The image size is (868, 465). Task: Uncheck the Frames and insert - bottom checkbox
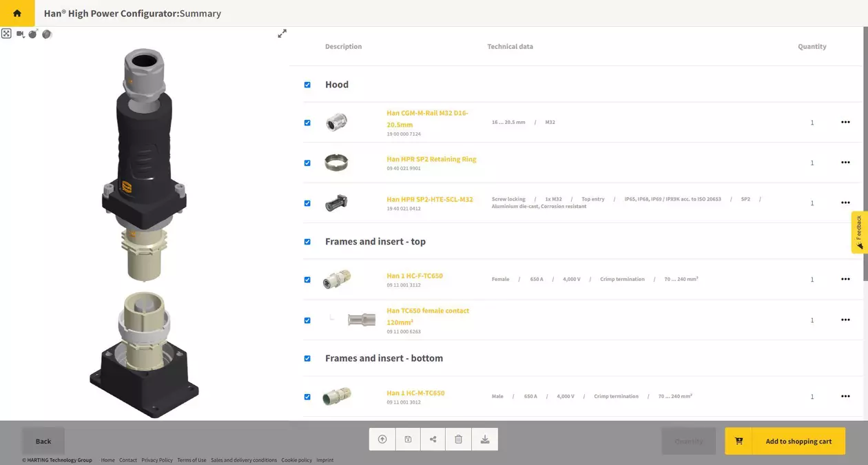click(307, 358)
